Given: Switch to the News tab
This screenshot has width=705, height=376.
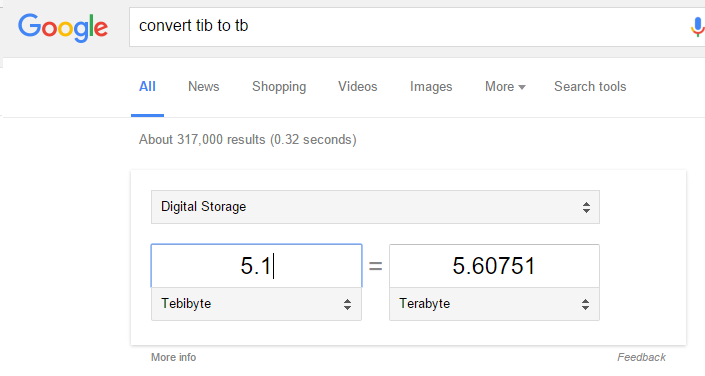Looking at the screenshot, I should click(204, 86).
